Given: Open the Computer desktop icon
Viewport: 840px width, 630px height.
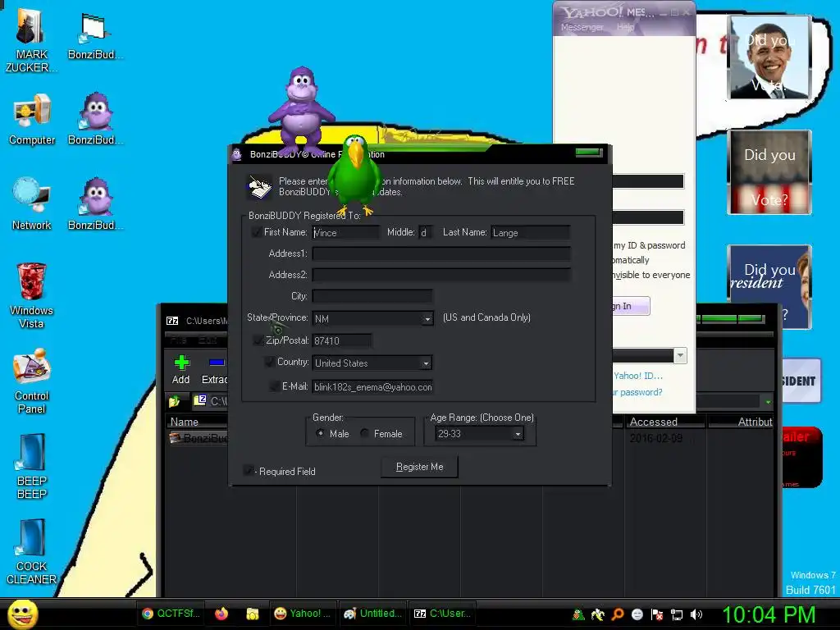Looking at the screenshot, I should [32, 119].
